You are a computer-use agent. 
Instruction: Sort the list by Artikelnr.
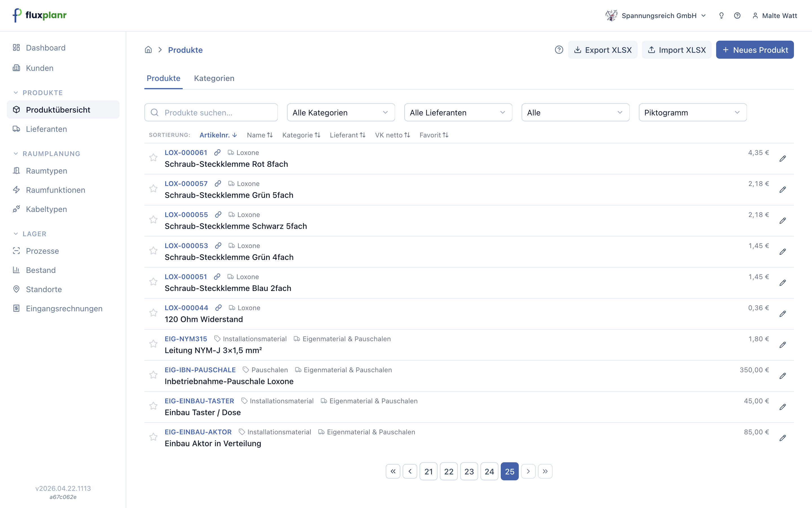(219, 135)
